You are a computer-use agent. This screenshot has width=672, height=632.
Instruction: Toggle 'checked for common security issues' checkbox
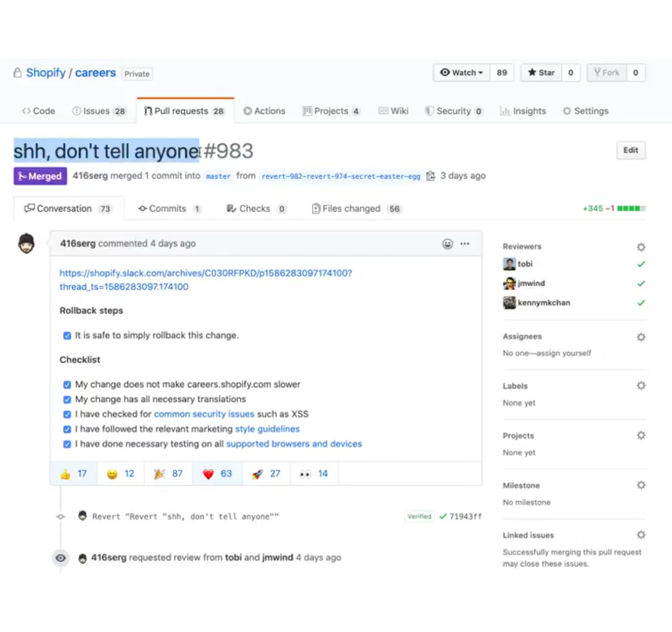tap(67, 414)
